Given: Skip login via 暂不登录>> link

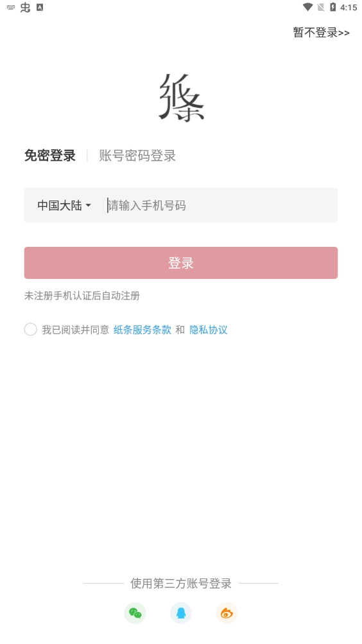Looking at the screenshot, I should (x=322, y=32).
